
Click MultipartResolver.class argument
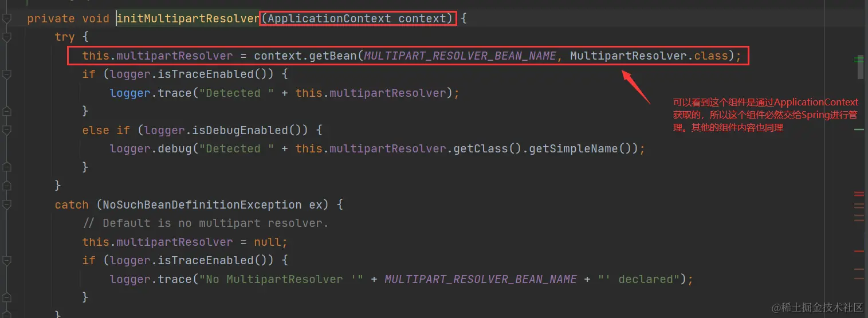pos(649,56)
